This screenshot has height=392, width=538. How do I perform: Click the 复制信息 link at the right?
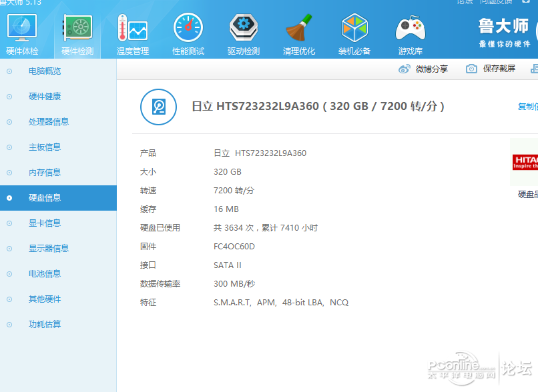point(528,107)
